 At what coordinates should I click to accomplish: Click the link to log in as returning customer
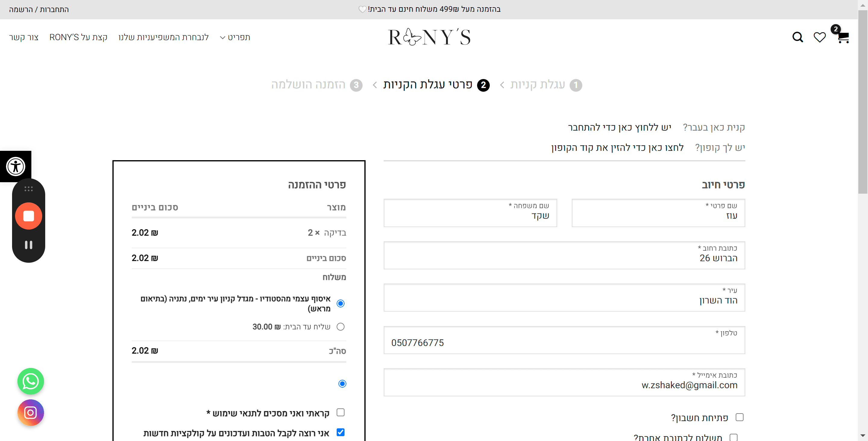[620, 128]
